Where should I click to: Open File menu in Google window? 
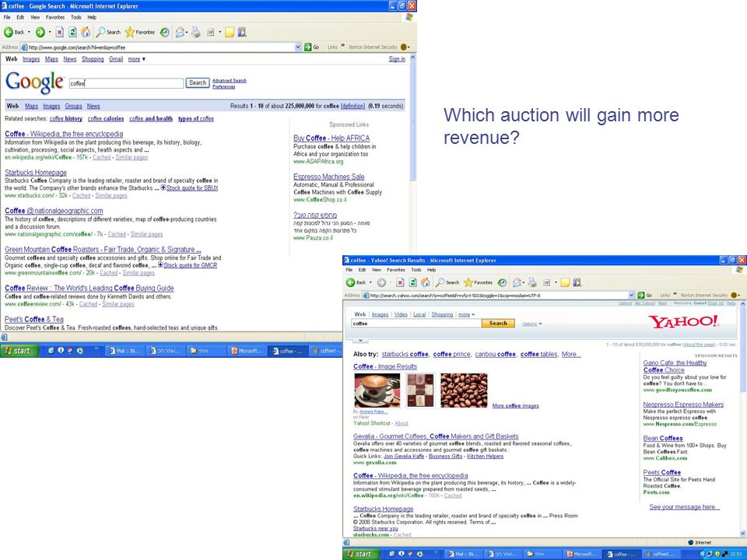click(7, 17)
